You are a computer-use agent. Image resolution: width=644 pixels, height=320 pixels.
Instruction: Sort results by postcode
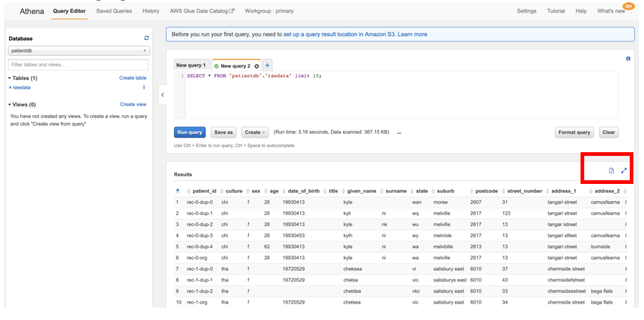(484, 191)
